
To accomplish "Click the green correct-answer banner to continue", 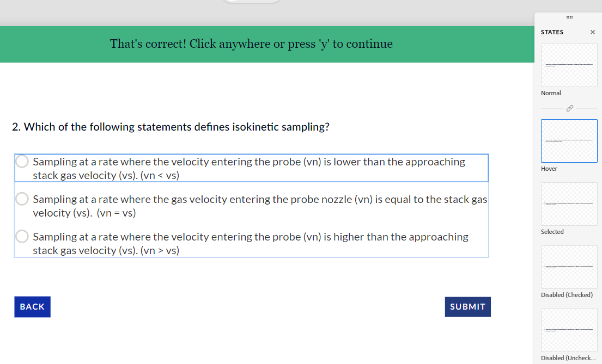I will [251, 44].
